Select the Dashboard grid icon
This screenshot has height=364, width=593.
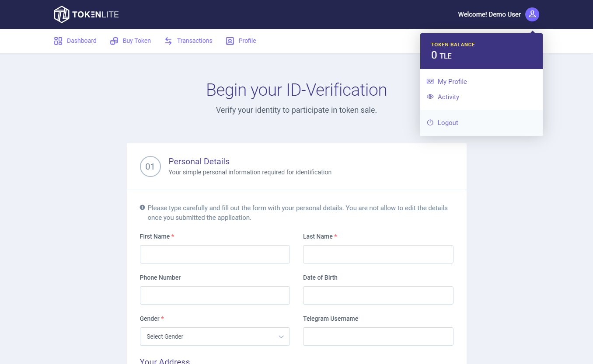(58, 41)
